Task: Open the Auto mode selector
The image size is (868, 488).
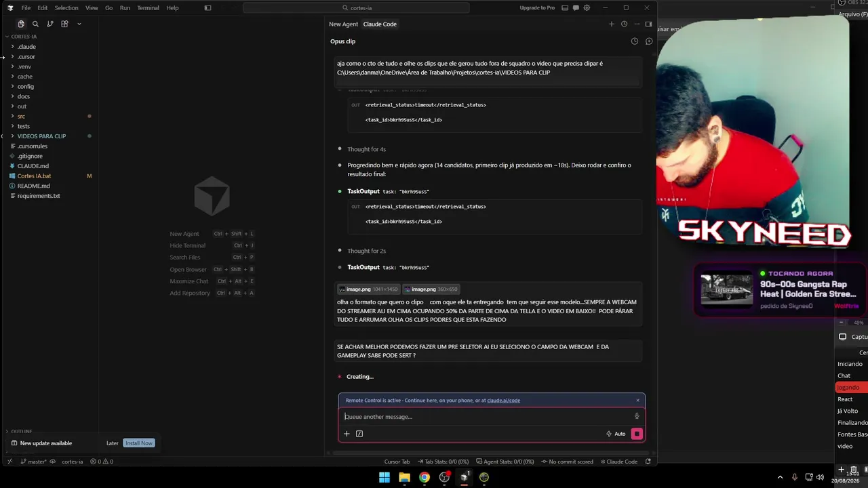Action: (616, 434)
